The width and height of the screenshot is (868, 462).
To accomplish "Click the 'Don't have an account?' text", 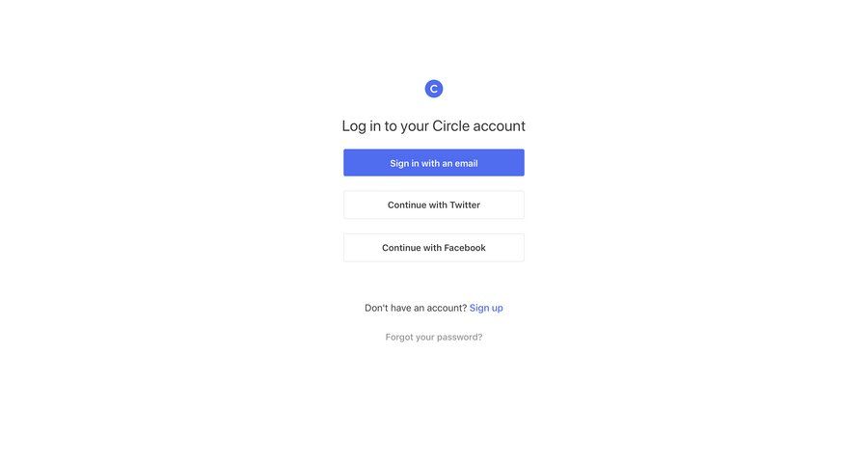I will (416, 308).
